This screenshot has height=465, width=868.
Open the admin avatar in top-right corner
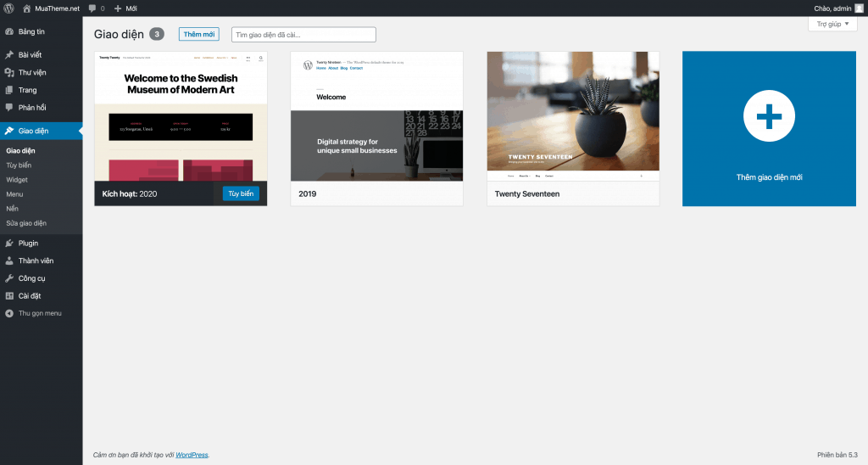[859, 8]
